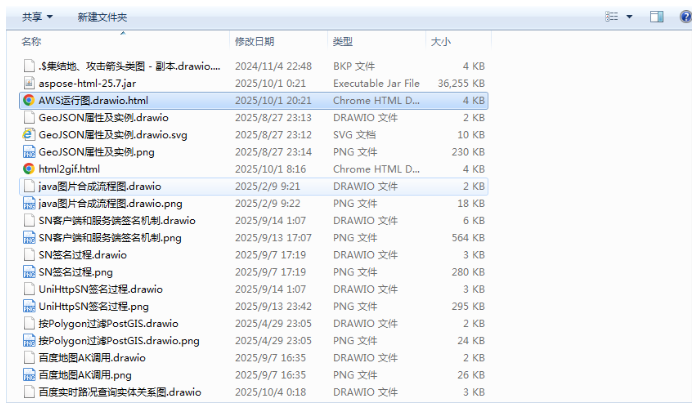Select file name AWS运行图.drawio.html
Screen dimensions: 696x410
93,101
